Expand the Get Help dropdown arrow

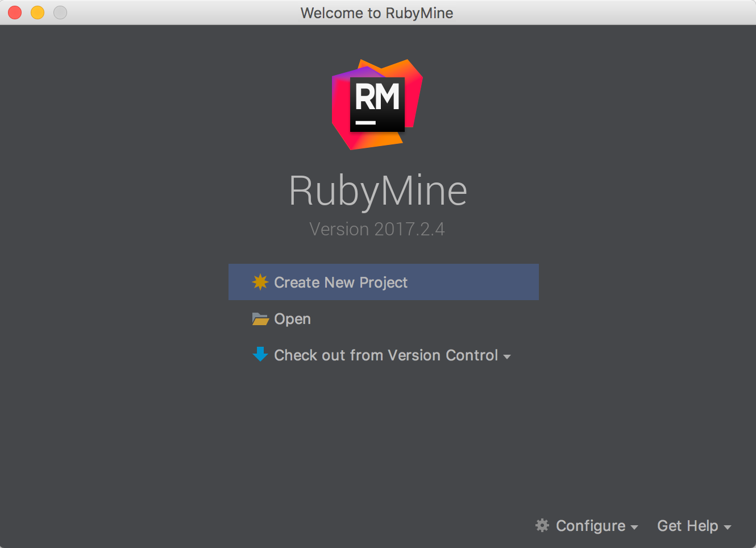click(x=728, y=528)
